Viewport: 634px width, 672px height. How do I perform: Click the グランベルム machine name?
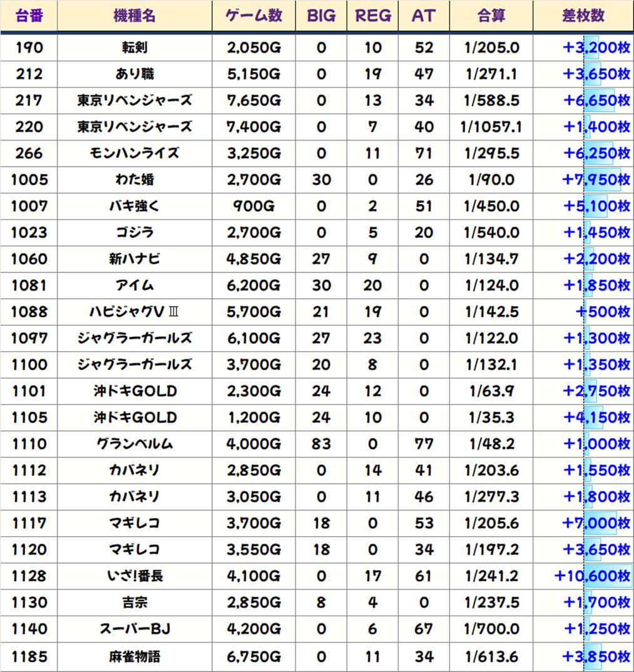pyautogui.click(x=135, y=443)
